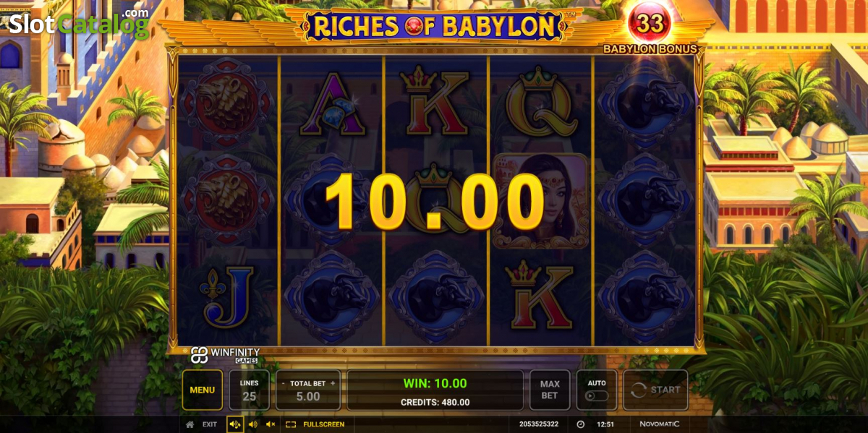Click the Max Bet button
This screenshot has height=433, width=868.
coord(550,390)
